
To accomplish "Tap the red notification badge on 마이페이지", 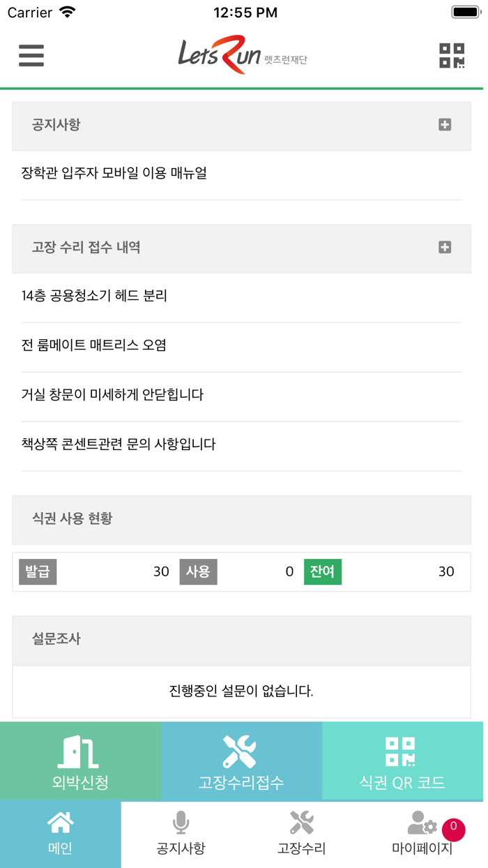I will (452, 830).
